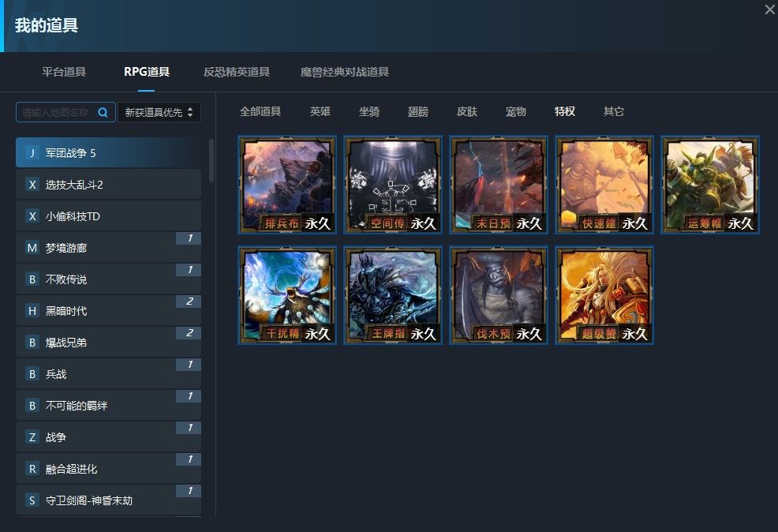
Task: Filter by 翅膀 category
Action: tap(417, 111)
